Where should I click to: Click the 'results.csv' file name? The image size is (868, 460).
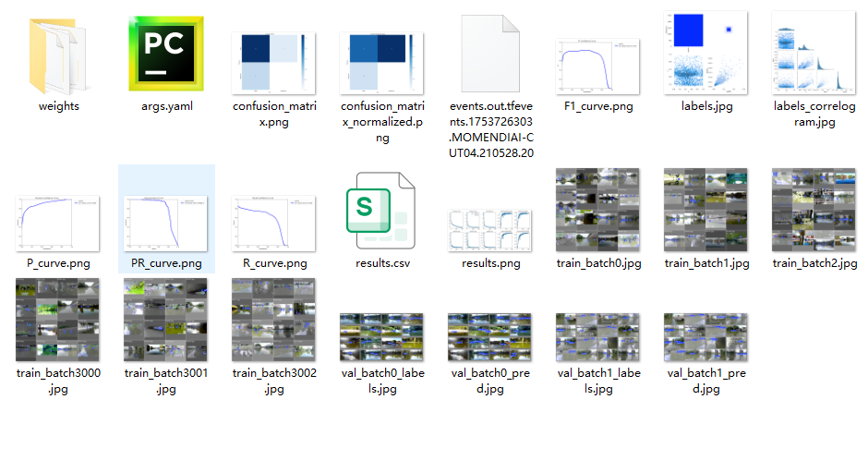point(382,263)
